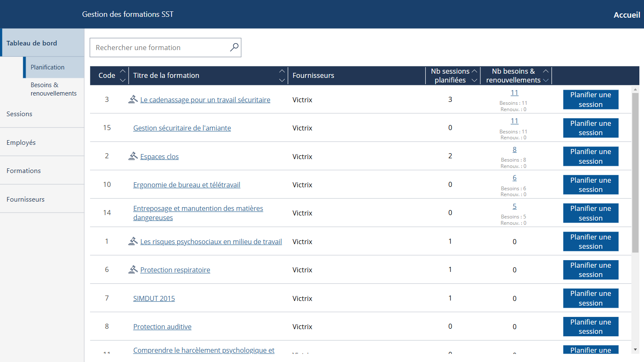Click Fournisseurs column header
The height and width of the screenshot is (362, 644).
[313, 75]
